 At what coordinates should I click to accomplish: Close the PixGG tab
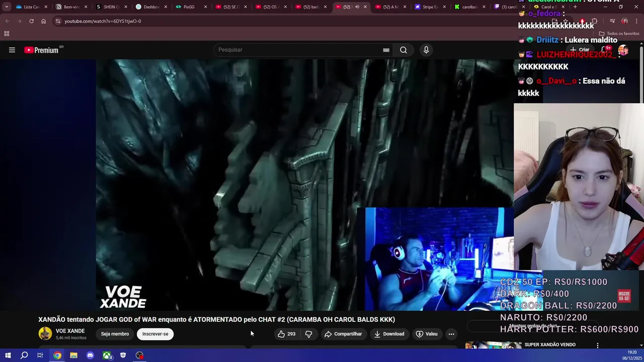coord(205,7)
